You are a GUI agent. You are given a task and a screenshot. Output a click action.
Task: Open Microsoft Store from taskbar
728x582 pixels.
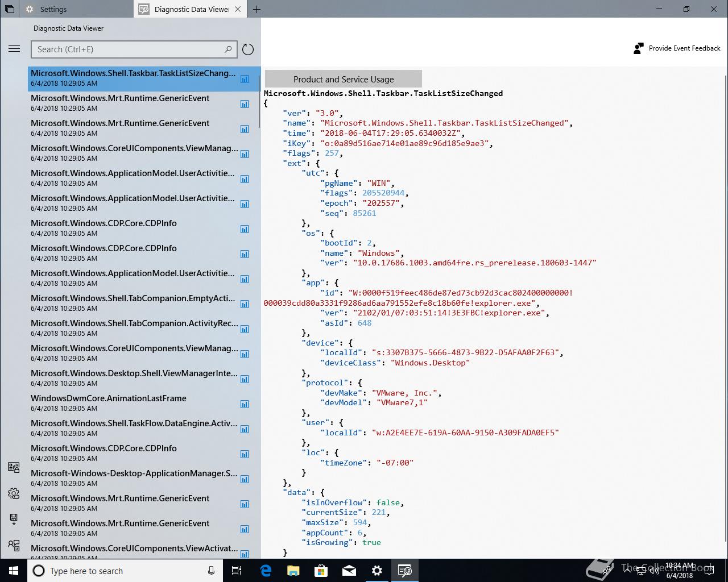pos(321,571)
